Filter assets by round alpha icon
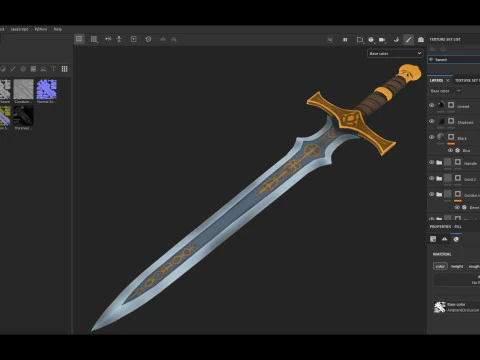Screen dimensions: 480x360 (x=23, y=69)
